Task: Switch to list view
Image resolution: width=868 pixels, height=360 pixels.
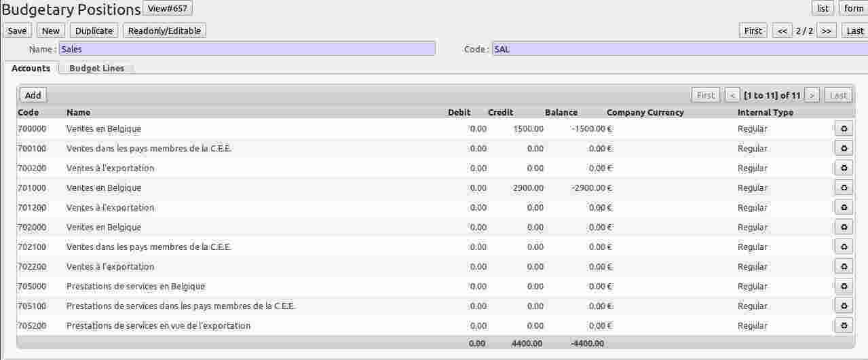Action: (x=823, y=8)
